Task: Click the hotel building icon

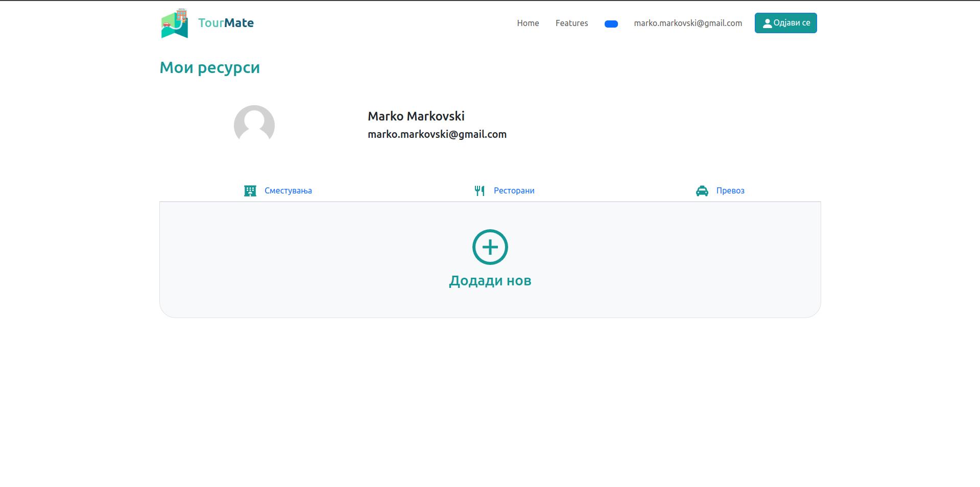Action: pyautogui.click(x=250, y=191)
